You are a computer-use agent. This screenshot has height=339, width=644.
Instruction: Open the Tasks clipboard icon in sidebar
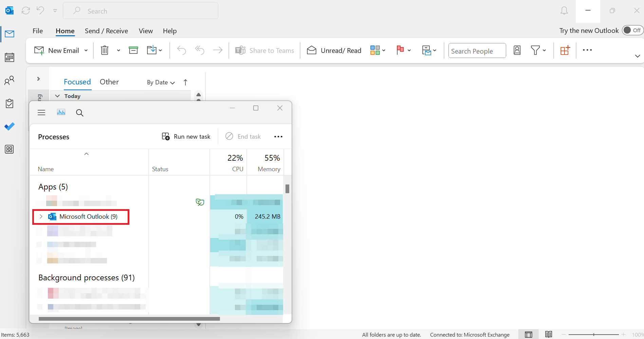pos(10,103)
